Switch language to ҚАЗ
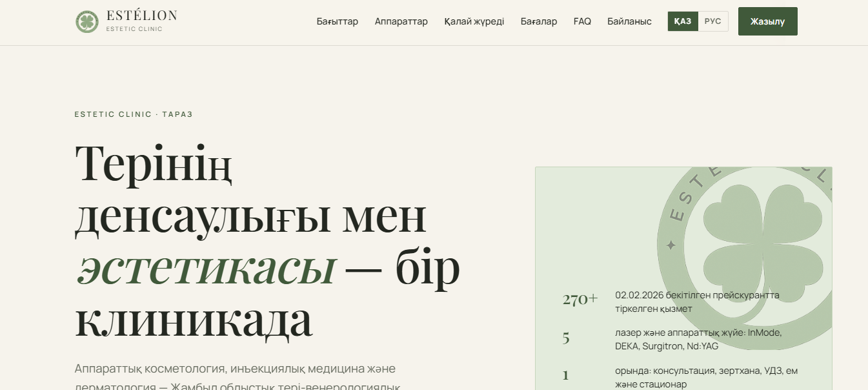This screenshot has height=390, width=868. pos(683,21)
